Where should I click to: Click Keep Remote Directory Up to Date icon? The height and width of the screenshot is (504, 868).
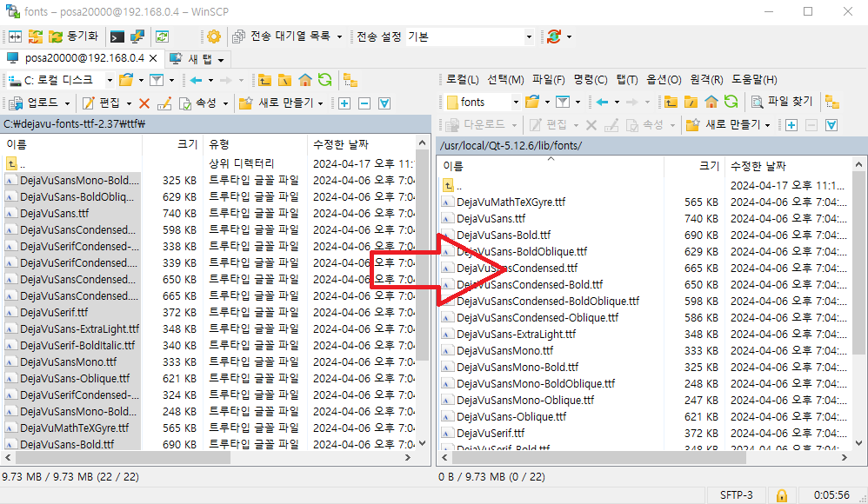(x=162, y=36)
